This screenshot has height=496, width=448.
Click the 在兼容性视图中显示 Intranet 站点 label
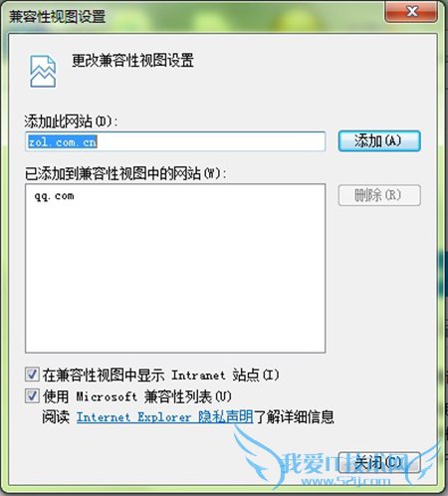(160, 374)
